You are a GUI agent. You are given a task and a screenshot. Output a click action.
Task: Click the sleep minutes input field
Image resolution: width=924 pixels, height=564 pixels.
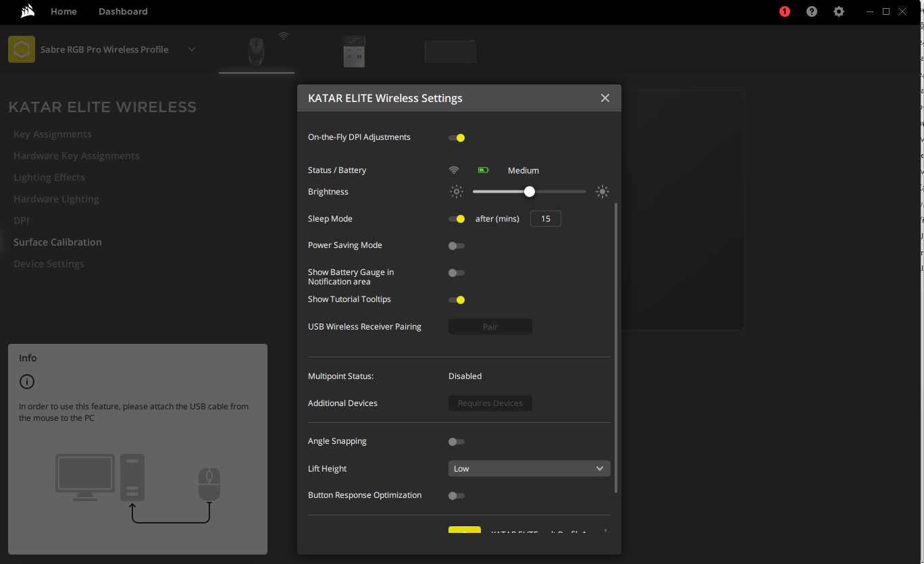[546, 219]
